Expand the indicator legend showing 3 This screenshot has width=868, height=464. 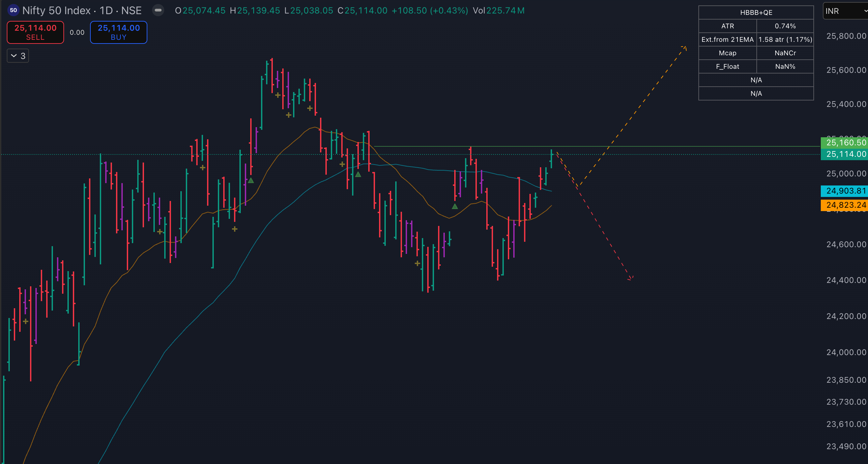[x=18, y=56]
